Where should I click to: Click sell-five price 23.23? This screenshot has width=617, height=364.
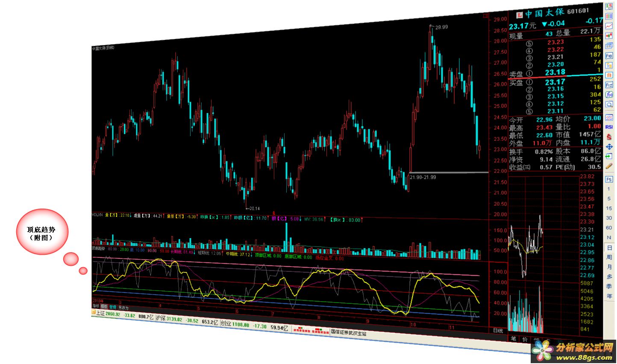point(555,42)
